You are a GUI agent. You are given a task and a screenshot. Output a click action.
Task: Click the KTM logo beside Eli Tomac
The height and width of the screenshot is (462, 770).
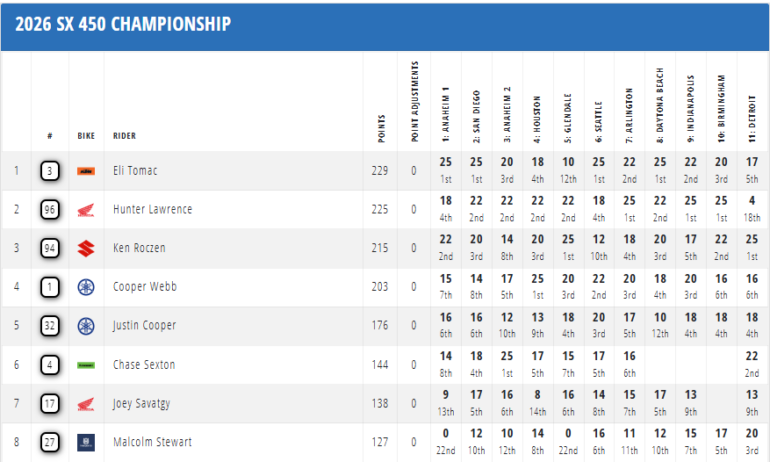pos(85,171)
